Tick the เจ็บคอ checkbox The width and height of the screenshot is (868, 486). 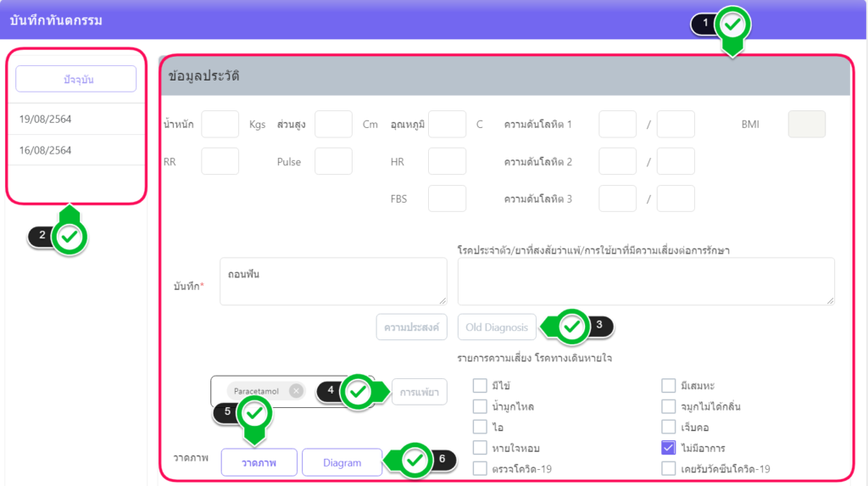(x=669, y=427)
